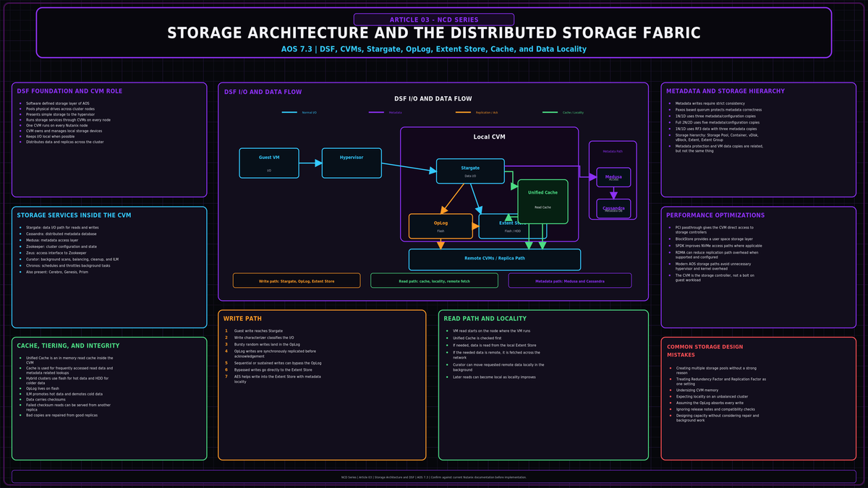
Task: Click the AOS 7.3 subtitle line
Action: 434,49
